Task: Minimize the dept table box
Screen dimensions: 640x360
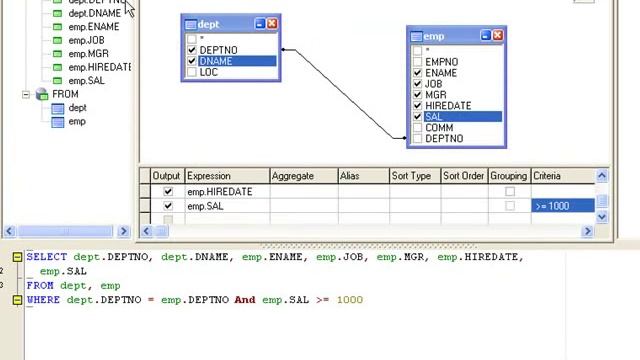Action: point(260,24)
